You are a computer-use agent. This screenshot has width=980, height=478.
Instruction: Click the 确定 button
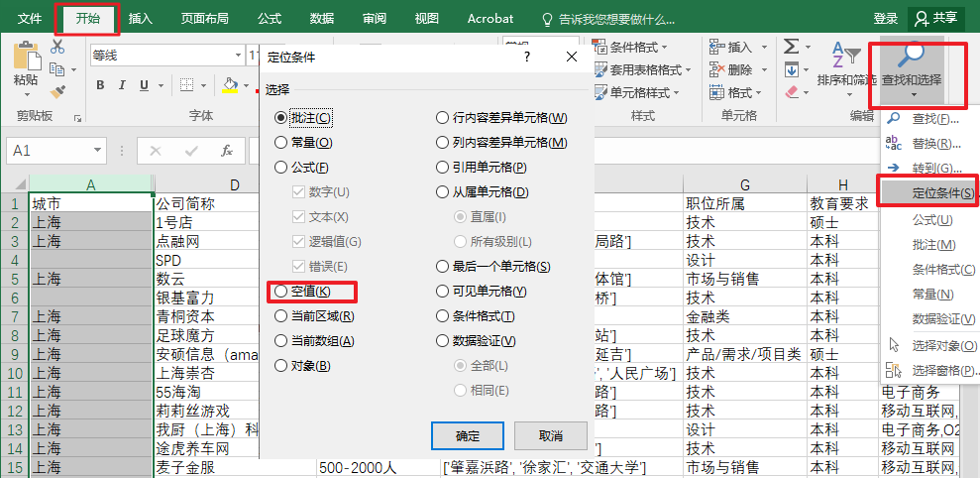point(468,436)
